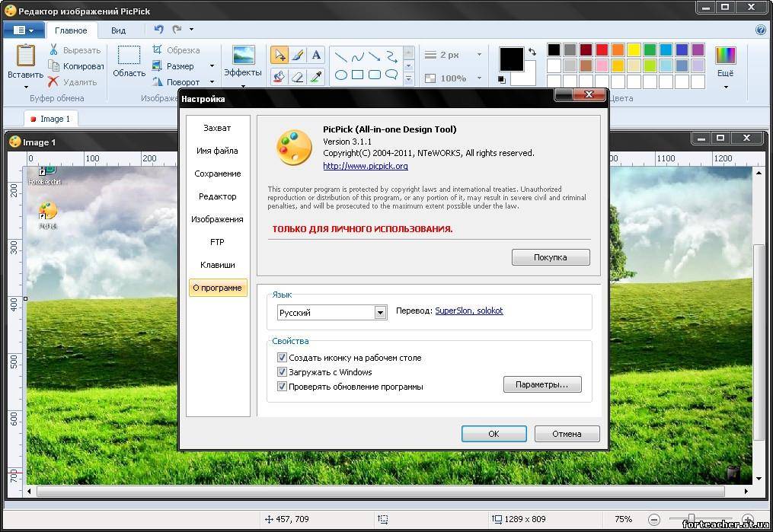Click the Параметры... button
The width and height of the screenshot is (773, 532).
[x=542, y=384]
